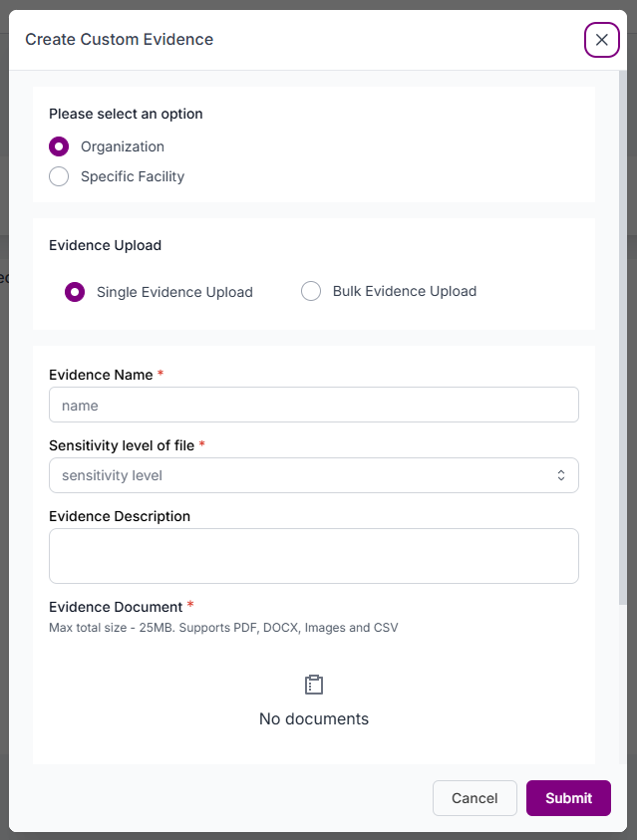Click the 'Evidence Document' section label
This screenshot has height=840, width=637.
tap(116, 607)
